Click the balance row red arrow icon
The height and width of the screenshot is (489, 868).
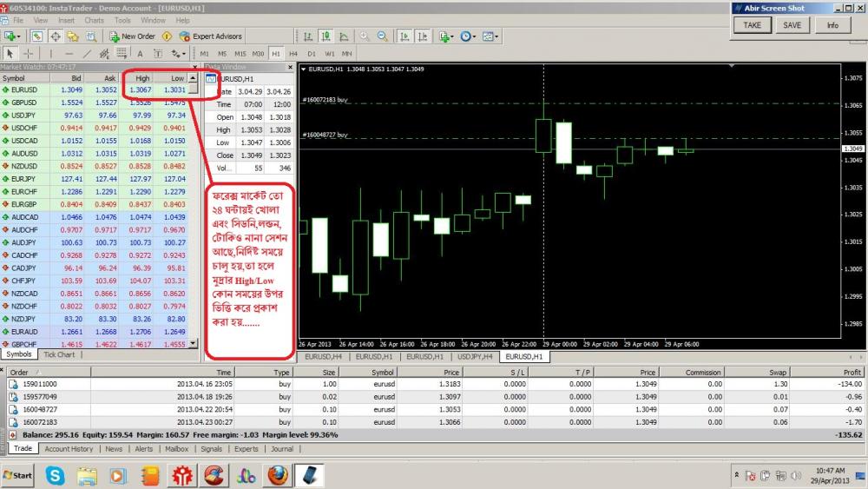pos(12,435)
